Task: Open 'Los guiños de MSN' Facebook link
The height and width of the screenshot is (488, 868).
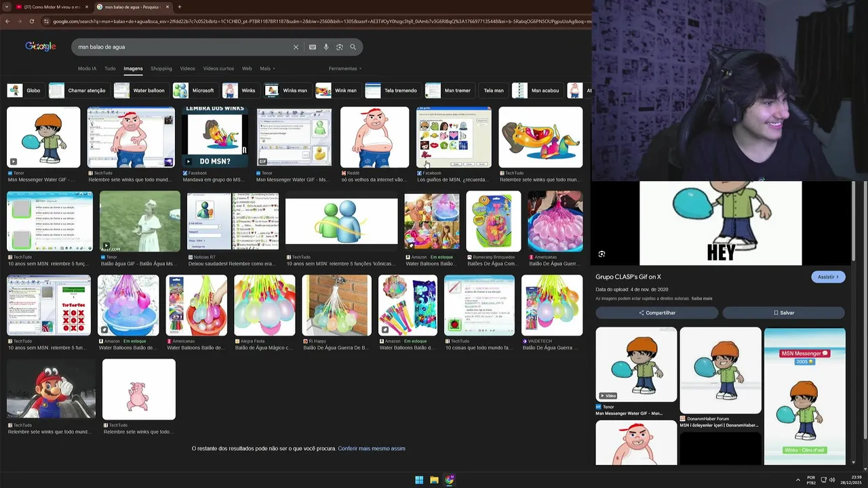Action: (453, 180)
